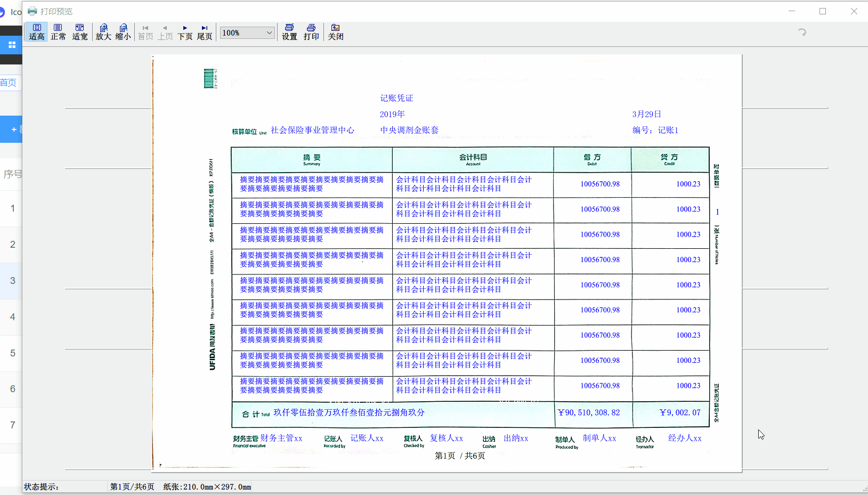Switch to 适宽 fit-width view

pos(79,32)
